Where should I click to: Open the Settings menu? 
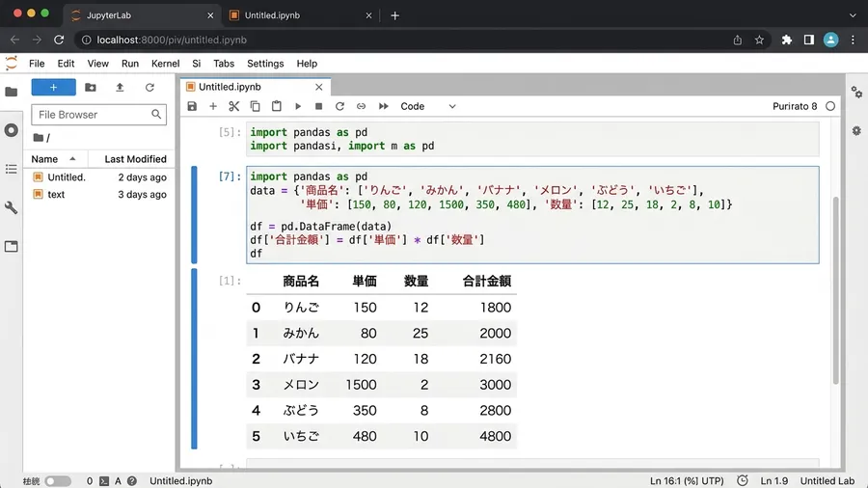pos(265,64)
